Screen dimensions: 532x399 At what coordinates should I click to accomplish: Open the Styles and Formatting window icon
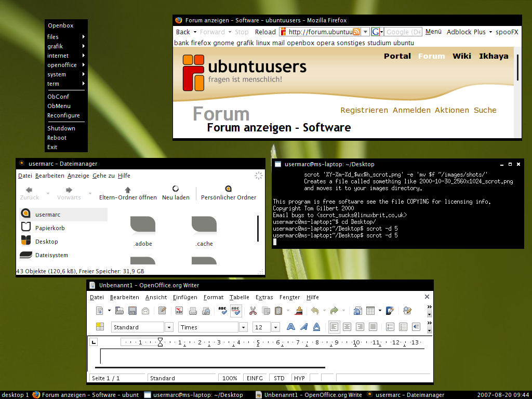click(100, 327)
